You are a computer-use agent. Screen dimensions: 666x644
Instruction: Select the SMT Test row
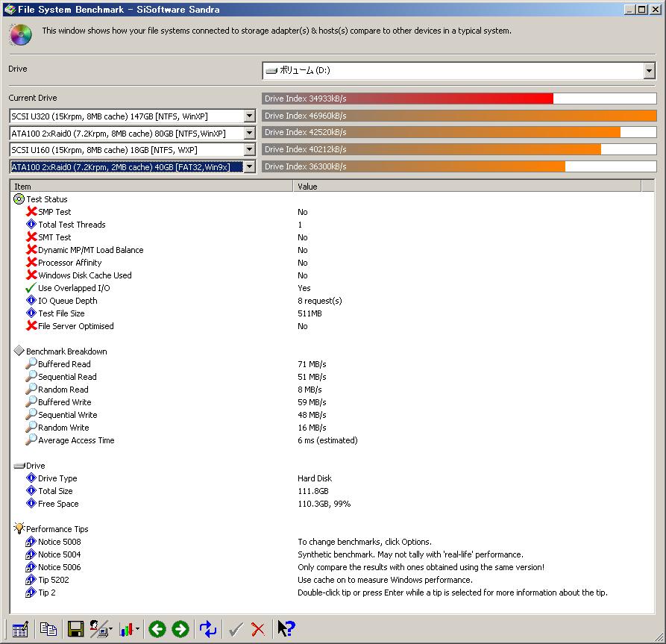(x=331, y=237)
